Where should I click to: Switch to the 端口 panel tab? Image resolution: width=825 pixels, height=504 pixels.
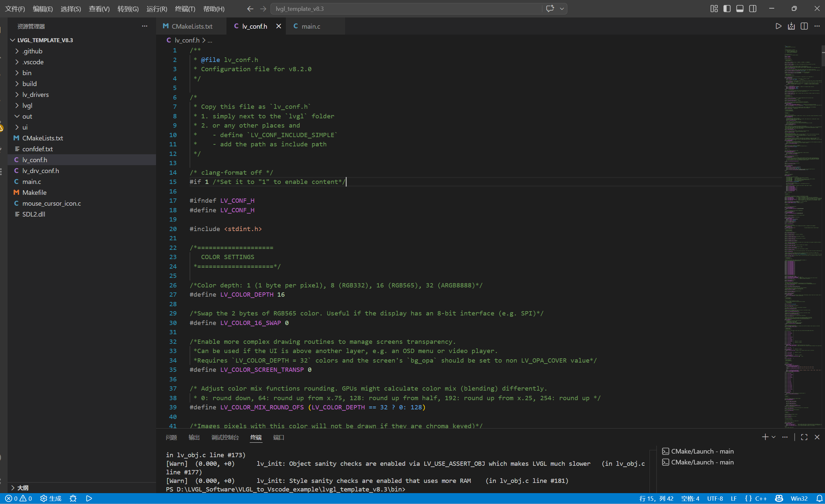(x=278, y=437)
